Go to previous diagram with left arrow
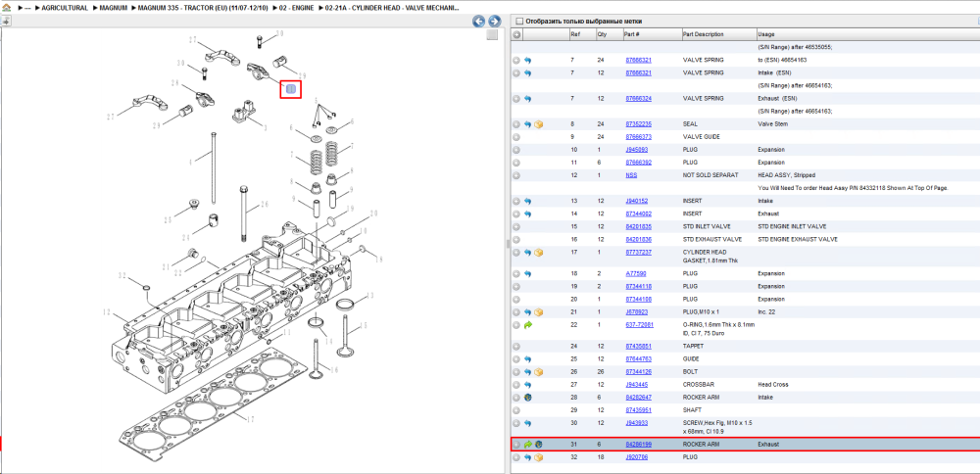Image resolution: width=980 pixels, height=474 pixels. click(x=479, y=22)
